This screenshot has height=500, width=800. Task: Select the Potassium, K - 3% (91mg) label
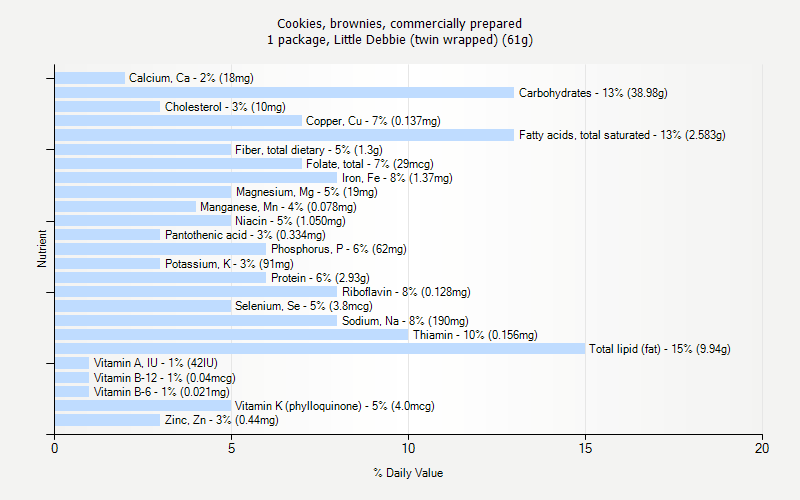coord(229,264)
